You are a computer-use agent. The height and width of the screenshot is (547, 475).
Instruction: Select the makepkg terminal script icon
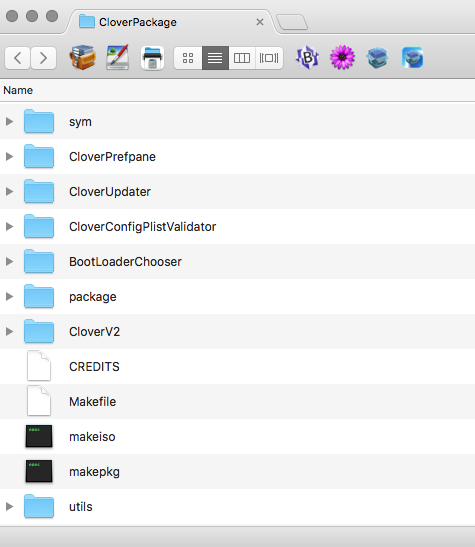click(x=39, y=471)
